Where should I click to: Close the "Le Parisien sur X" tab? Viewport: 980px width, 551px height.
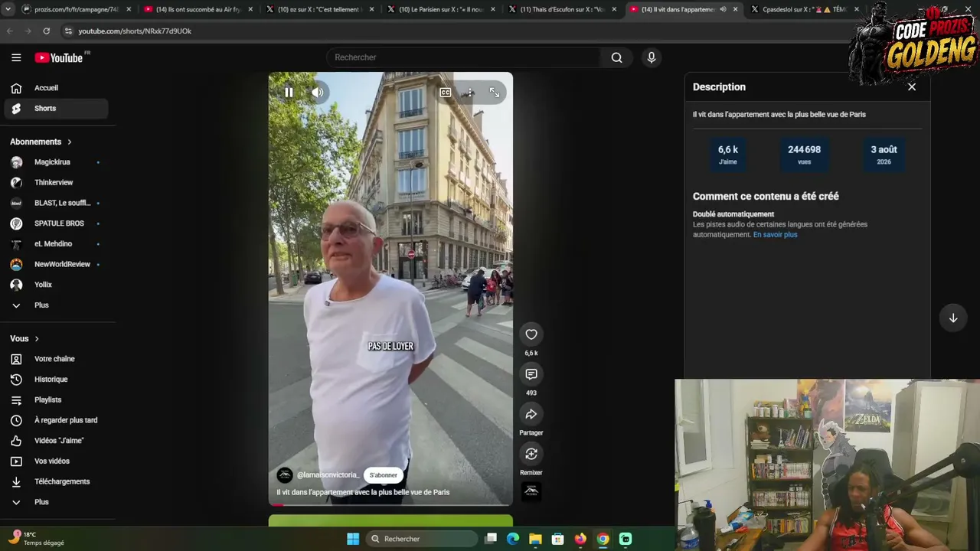coord(492,9)
